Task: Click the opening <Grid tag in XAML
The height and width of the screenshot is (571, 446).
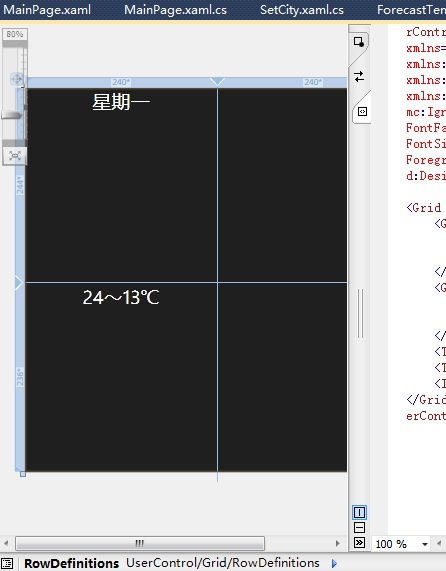Action: pos(424,208)
